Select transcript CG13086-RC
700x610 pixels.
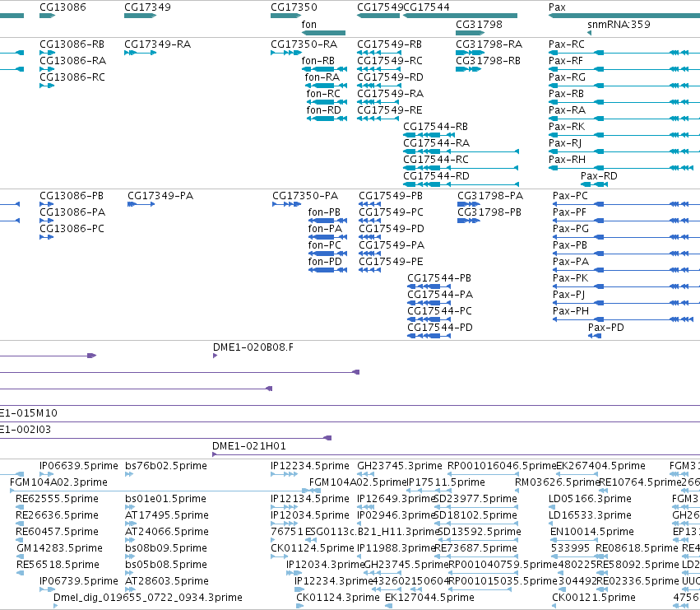point(72,77)
